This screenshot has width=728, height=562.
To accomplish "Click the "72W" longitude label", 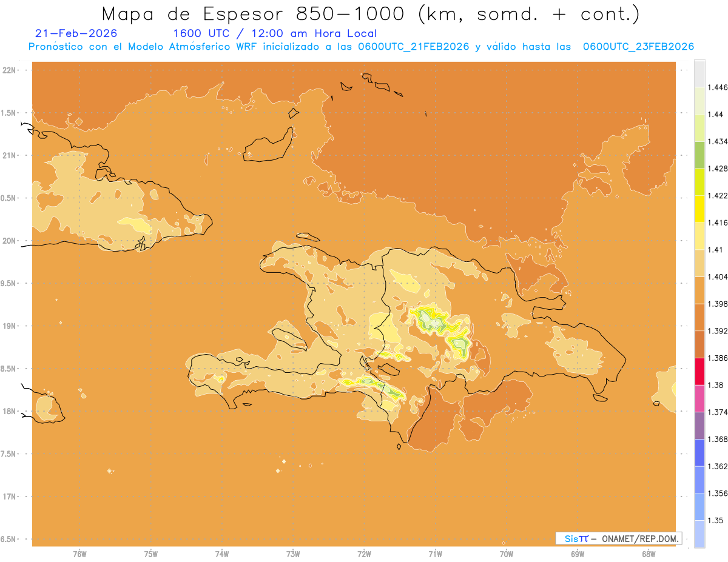I will pos(365,555).
